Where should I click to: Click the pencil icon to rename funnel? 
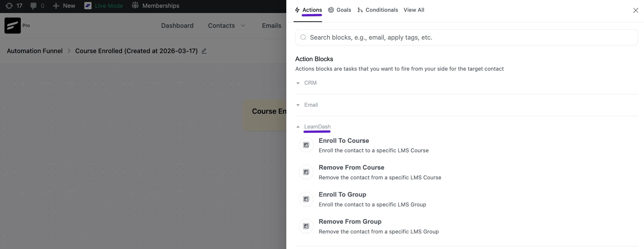coord(204,51)
